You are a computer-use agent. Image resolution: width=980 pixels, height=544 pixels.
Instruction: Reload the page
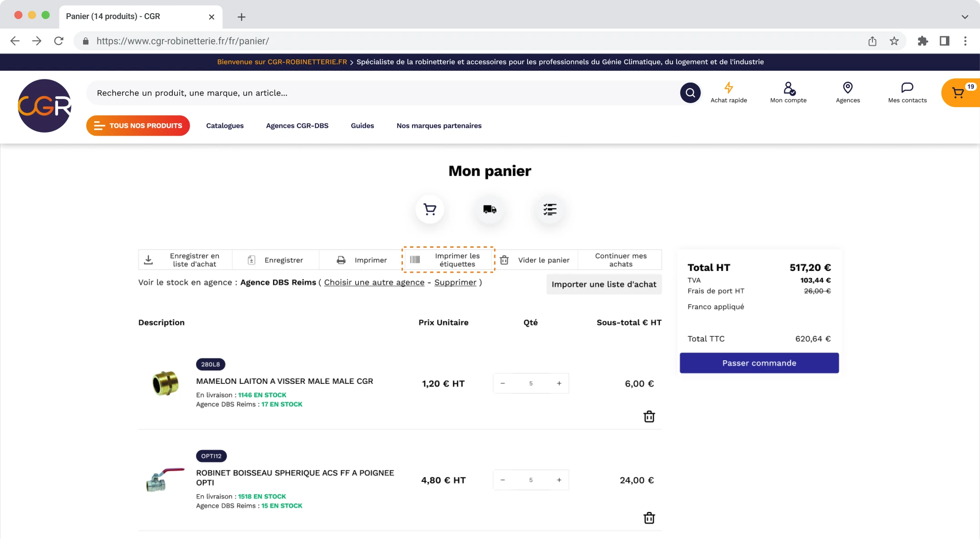point(59,41)
